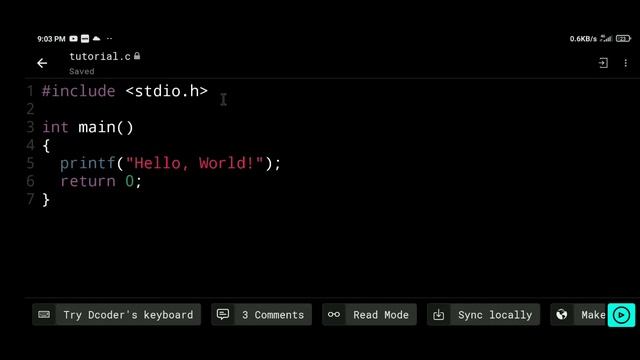Switch to Read Mode
Viewport: 640px width, 360px height.
click(369, 315)
